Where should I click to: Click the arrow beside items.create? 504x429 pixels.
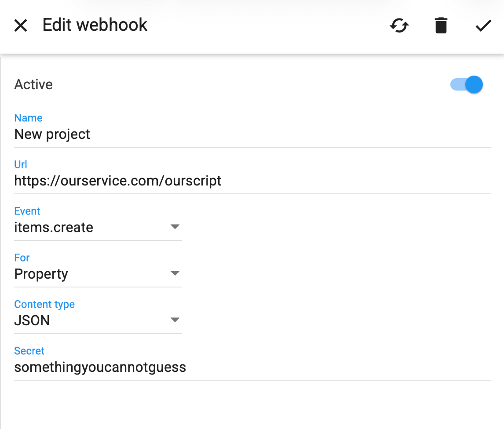coord(175,227)
